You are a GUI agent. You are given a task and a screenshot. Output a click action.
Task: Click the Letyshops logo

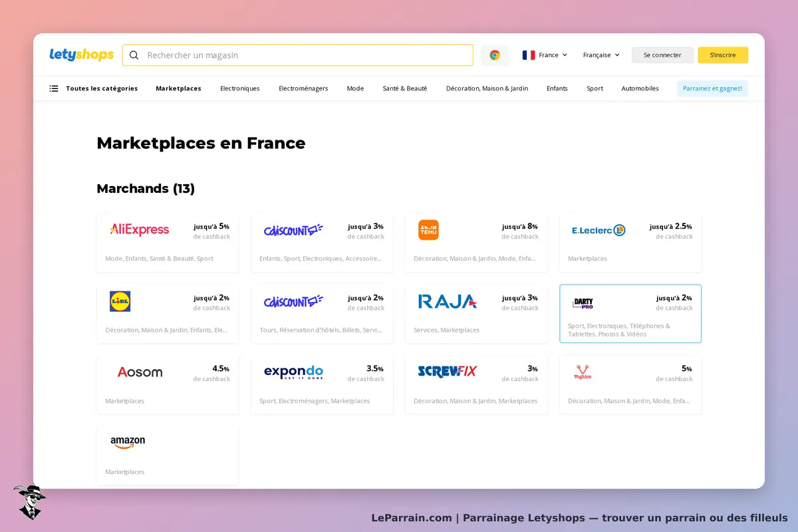coord(81,55)
